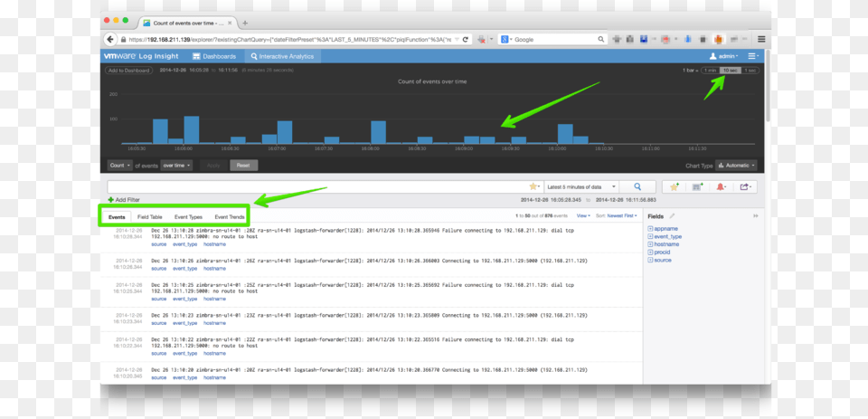Open the export/share arrow menu
This screenshot has height=419, width=868.
point(745,186)
